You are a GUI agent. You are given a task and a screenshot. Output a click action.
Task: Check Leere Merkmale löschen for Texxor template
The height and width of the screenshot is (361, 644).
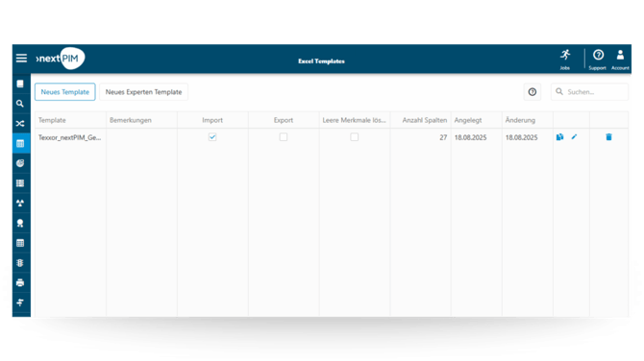pos(355,137)
